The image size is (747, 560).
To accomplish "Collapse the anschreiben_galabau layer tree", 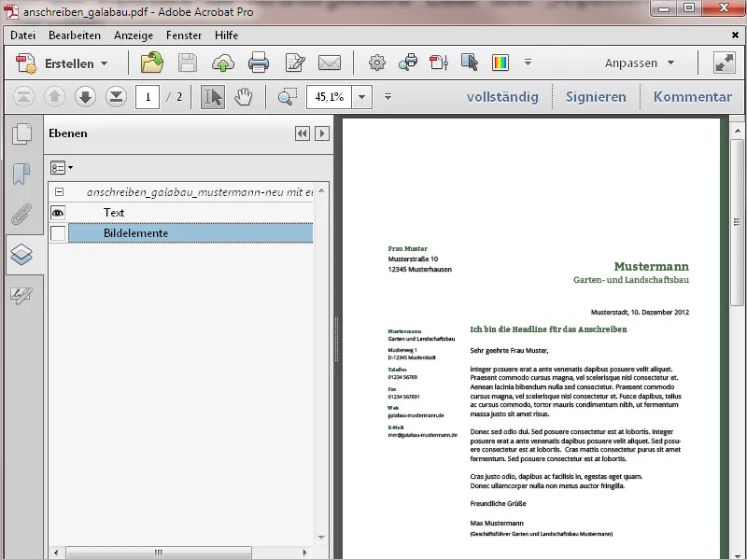I will click(x=59, y=192).
